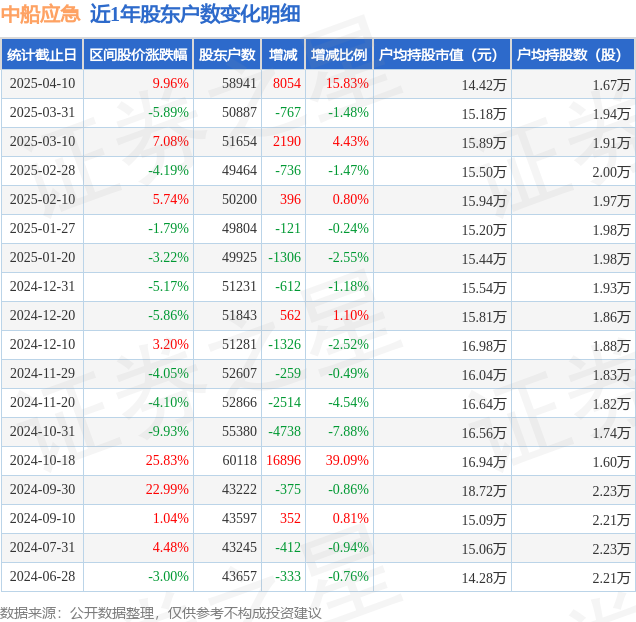
Task: Select the 区间股价涨跌幅 column header
Action: coord(138,54)
